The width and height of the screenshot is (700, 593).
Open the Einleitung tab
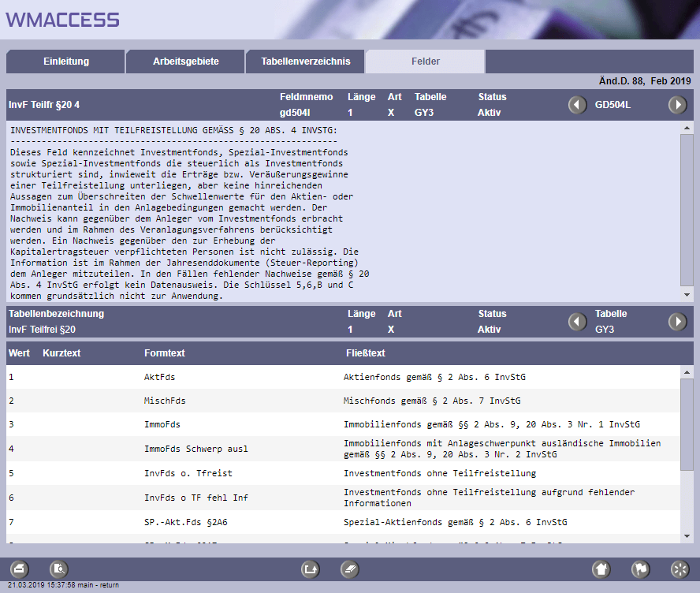pos(66,62)
